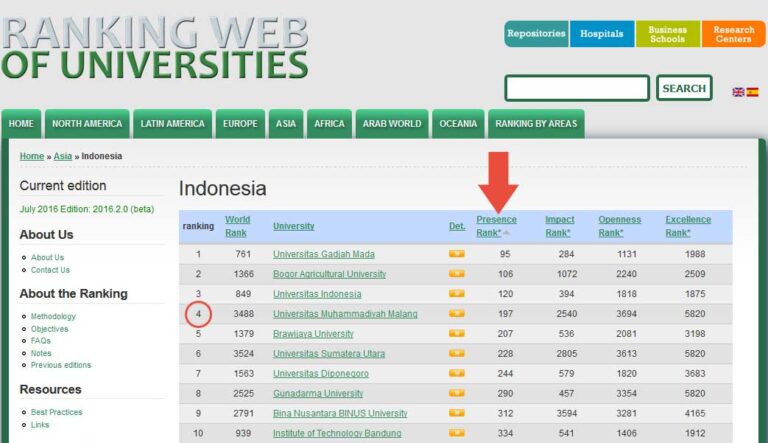Image resolution: width=768 pixels, height=443 pixels.
Task: Open the Objectives link
Action: 49,329
